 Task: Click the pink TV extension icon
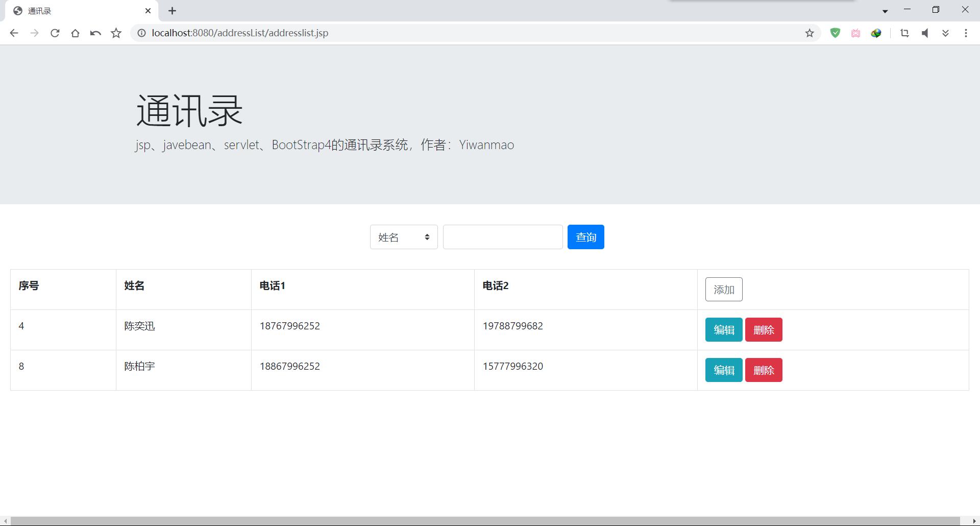pyautogui.click(x=856, y=33)
